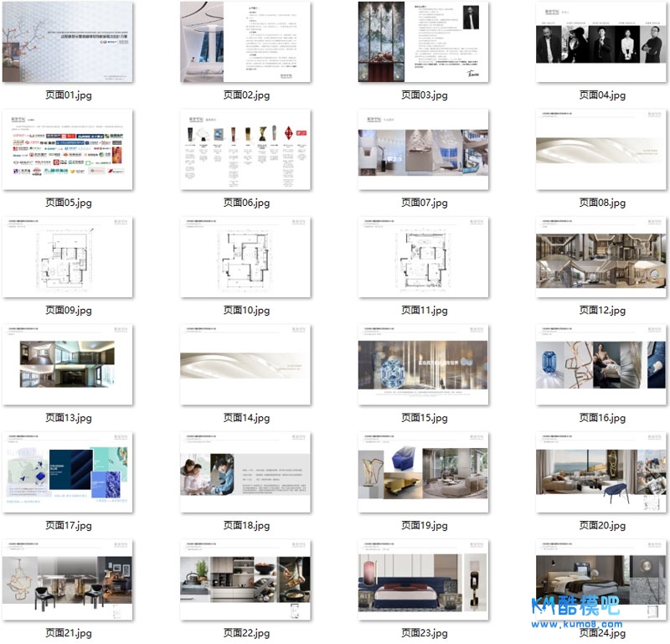
Task: Open the 页面06.jpg awards trophies thumbnail
Action: pyautogui.click(x=246, y=149)
